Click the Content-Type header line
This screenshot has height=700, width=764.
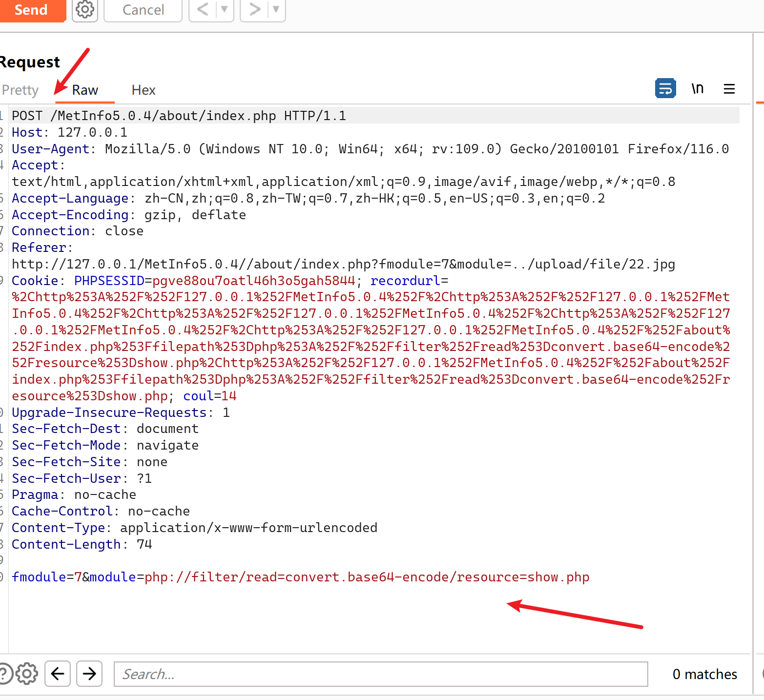(194, 528)
